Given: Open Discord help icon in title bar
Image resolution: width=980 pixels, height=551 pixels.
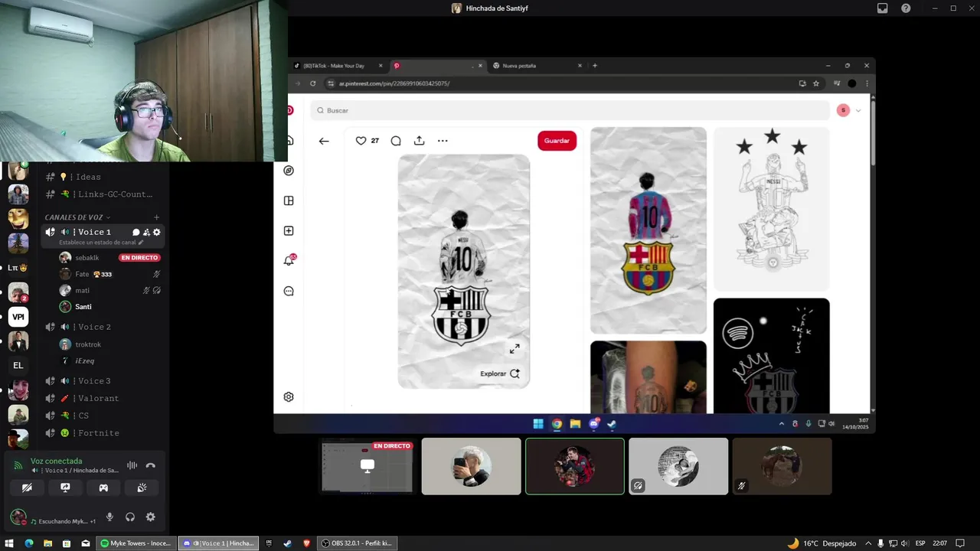Looking at the screenshot, I should click(906, 8).
